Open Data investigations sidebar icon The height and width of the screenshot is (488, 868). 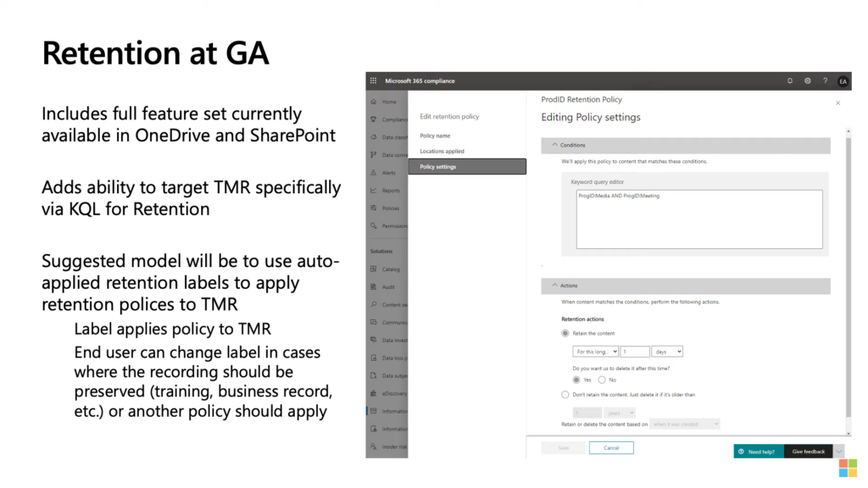point(374,340)
